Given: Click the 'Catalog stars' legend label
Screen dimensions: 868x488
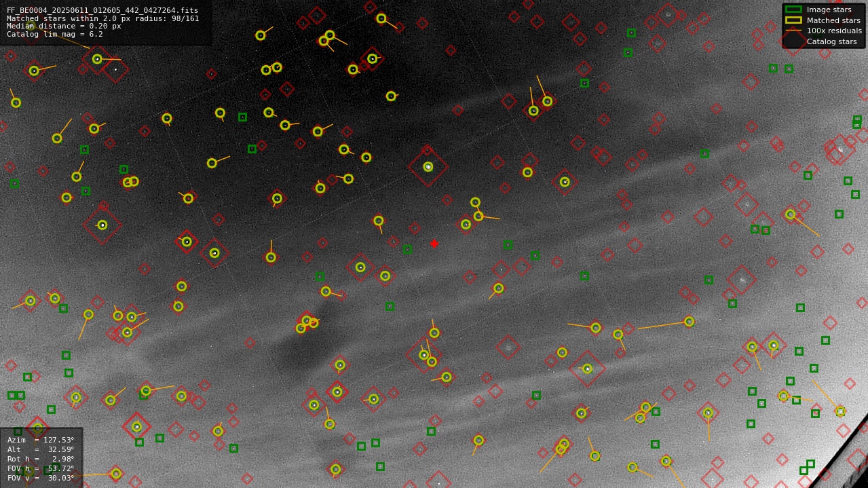Looking at the screenshot, I should click(832, 41).
